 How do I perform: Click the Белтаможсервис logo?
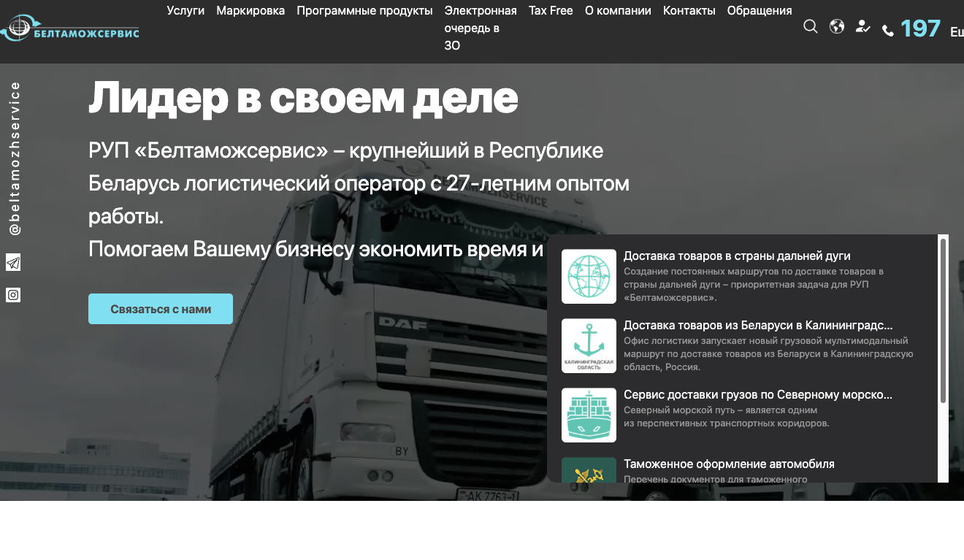(69, 28)
